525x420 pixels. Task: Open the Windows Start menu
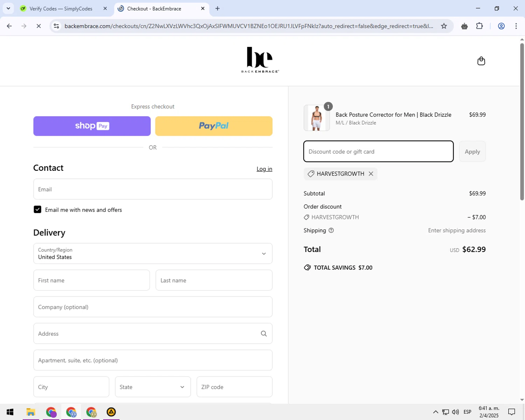point(10,412)
